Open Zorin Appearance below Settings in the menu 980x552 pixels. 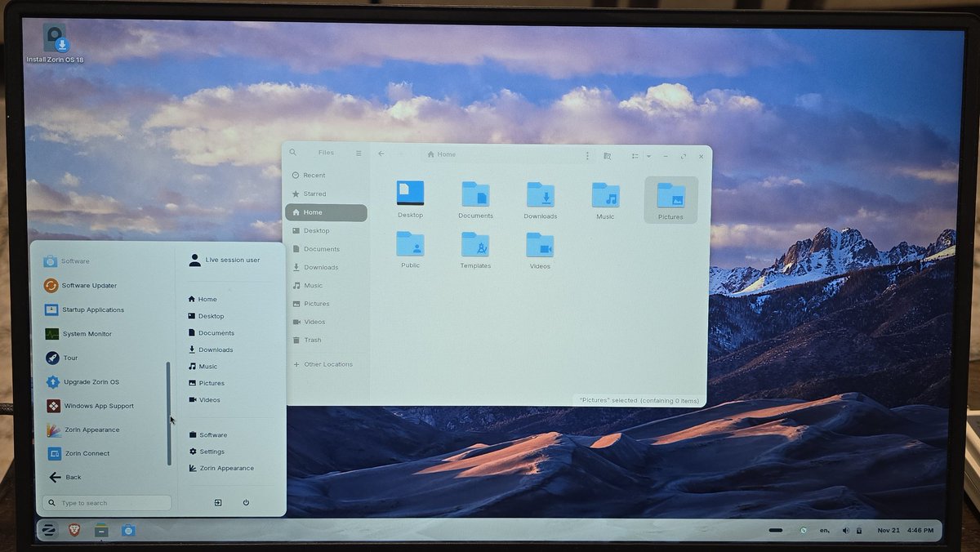(220, 468)
